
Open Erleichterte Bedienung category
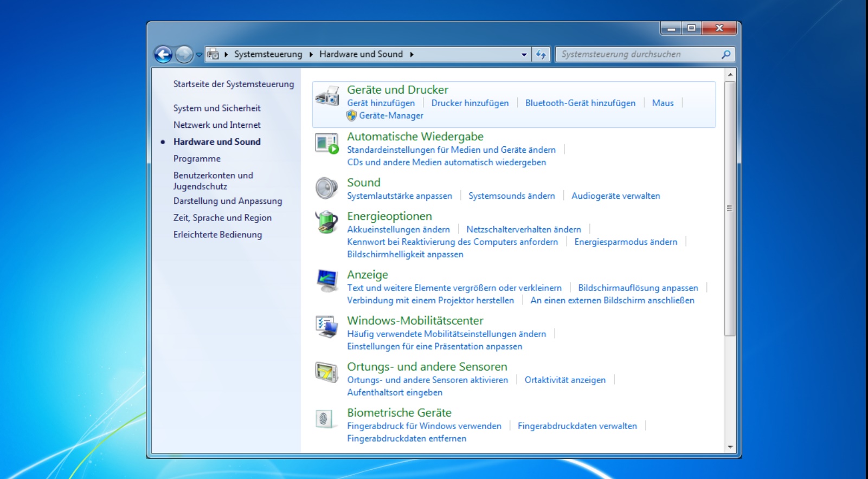coord(217,235)
